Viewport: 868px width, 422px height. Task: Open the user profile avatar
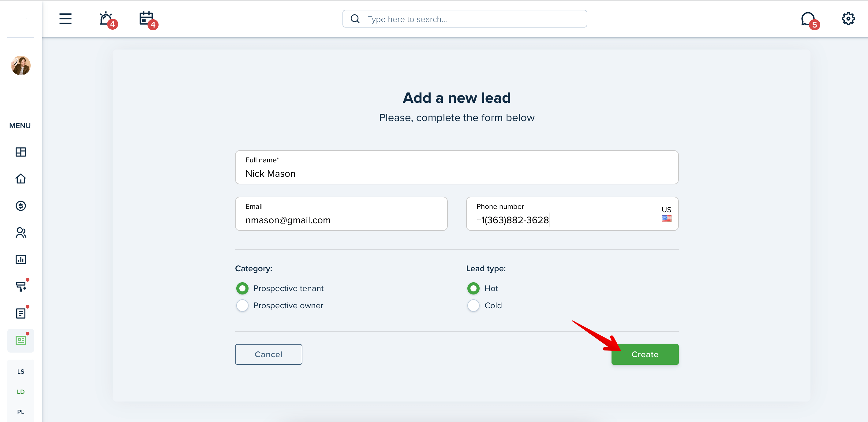tap(21, 65)
